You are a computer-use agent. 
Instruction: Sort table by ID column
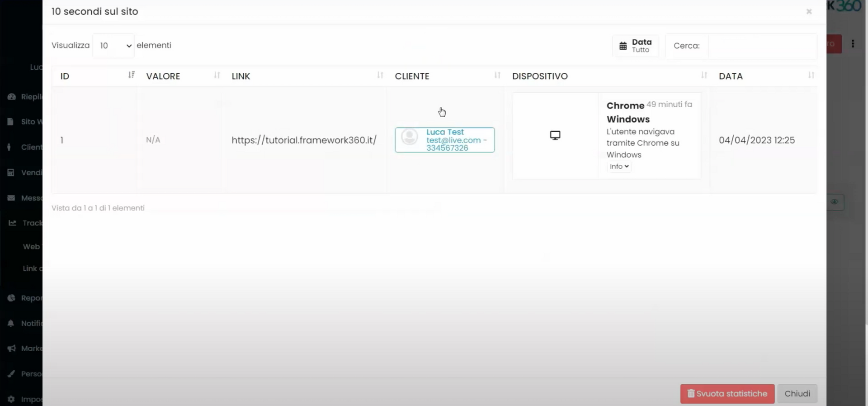pos(131,76)
